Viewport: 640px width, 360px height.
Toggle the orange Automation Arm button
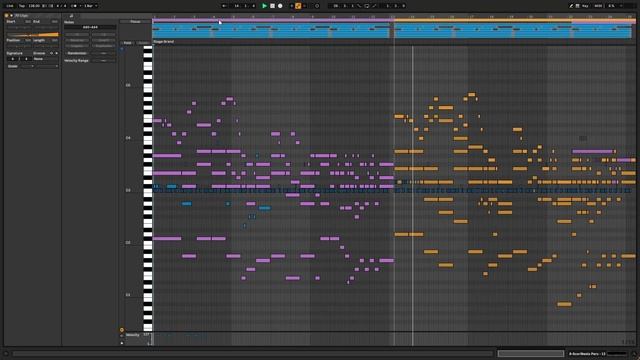point(298,6)
